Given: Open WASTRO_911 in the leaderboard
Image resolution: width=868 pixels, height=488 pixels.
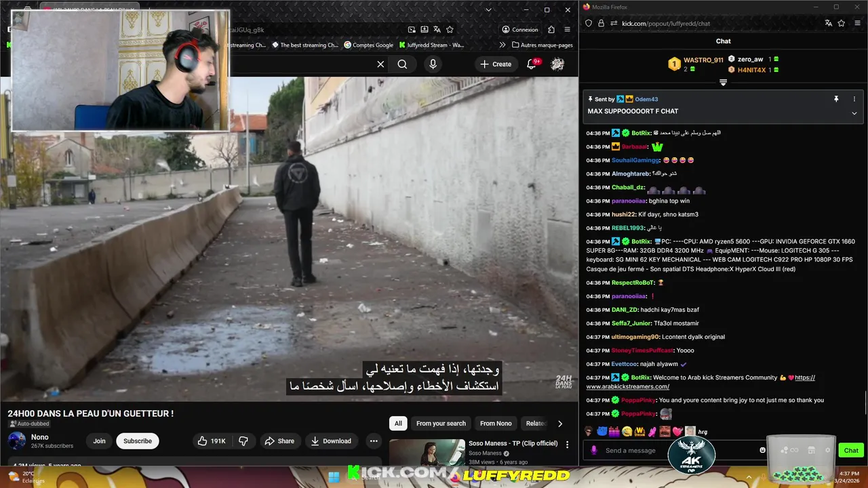Looking at the screenshot, I should [x=703, y=60].
